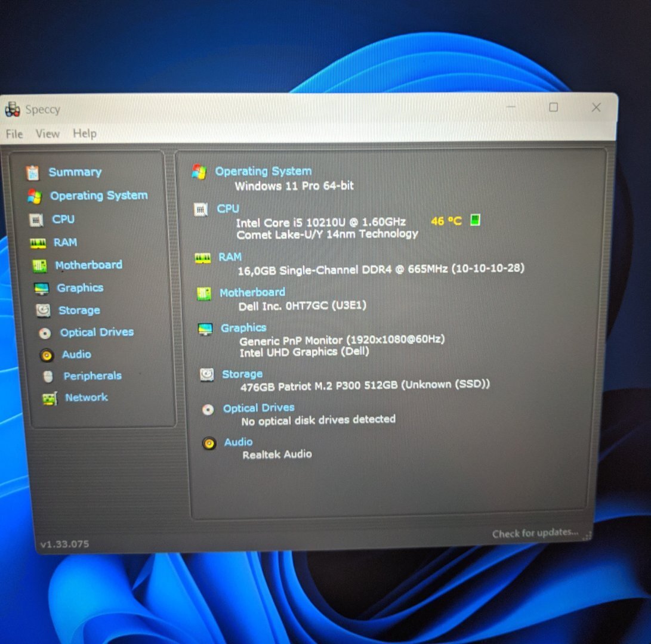Click the No optical disk drives detected text

tap(319, 420)
